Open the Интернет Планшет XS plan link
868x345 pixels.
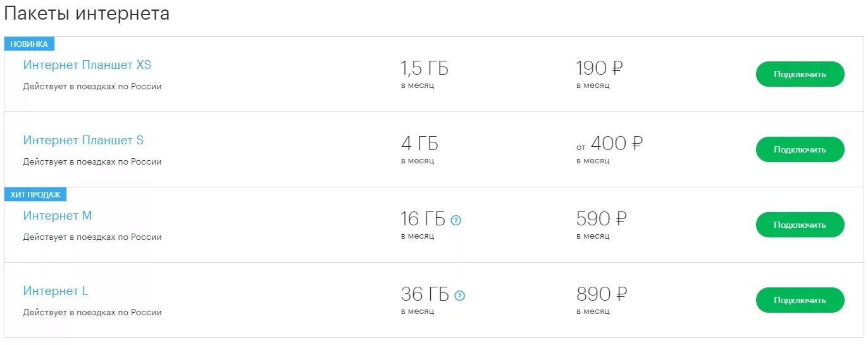87,65
